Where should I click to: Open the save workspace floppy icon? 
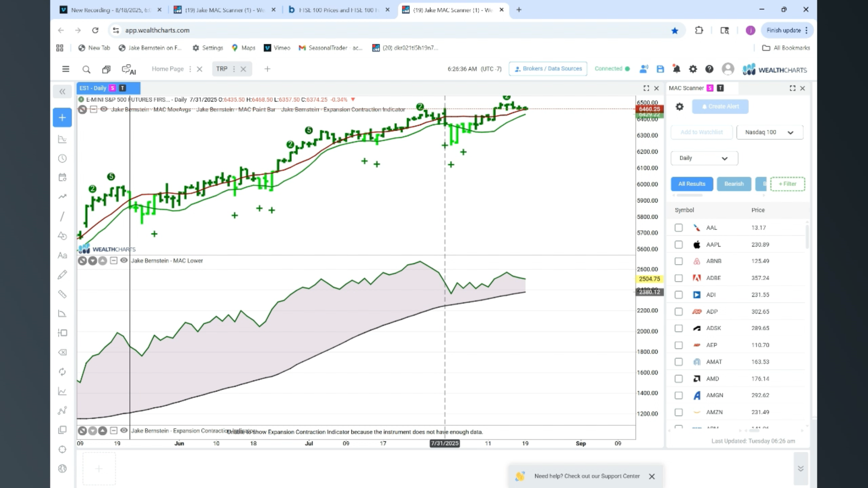(660, 69)
